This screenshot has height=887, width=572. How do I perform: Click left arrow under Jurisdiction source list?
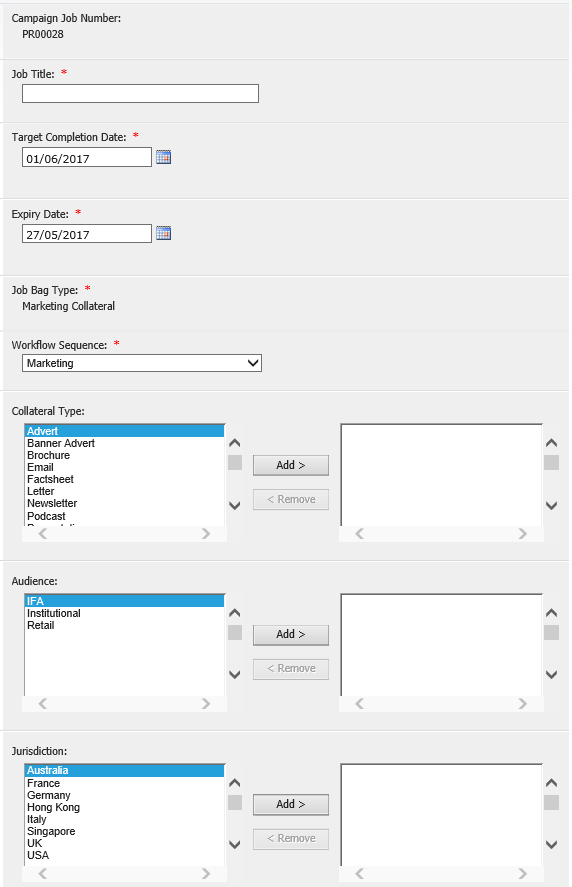pyautogui.click(x=43, y=873)
